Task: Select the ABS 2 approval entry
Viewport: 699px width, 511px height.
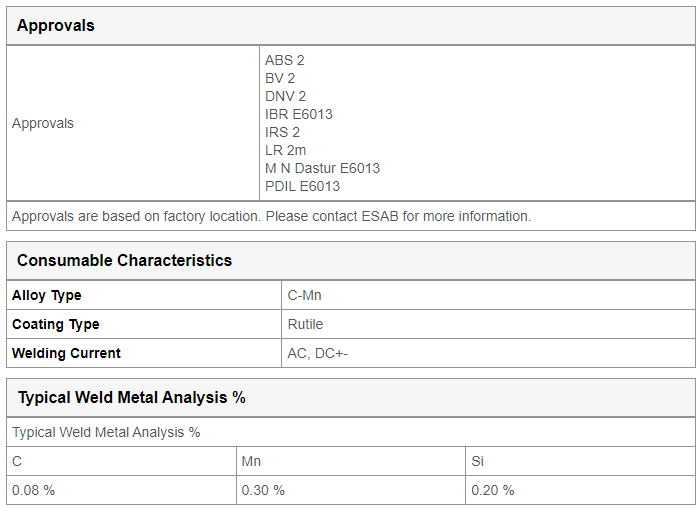Action: pos(284,60)
